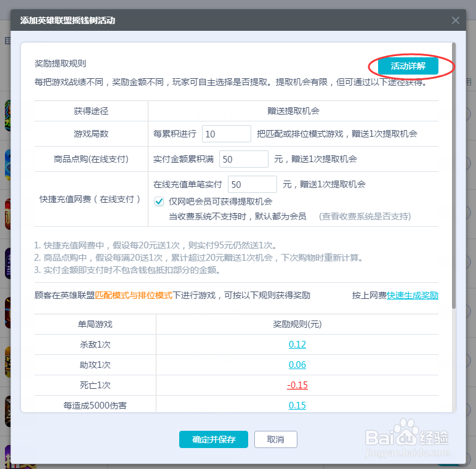
Task: Edit 每造成5000伤害 reward value 0.15
Action: click(297, 406)
